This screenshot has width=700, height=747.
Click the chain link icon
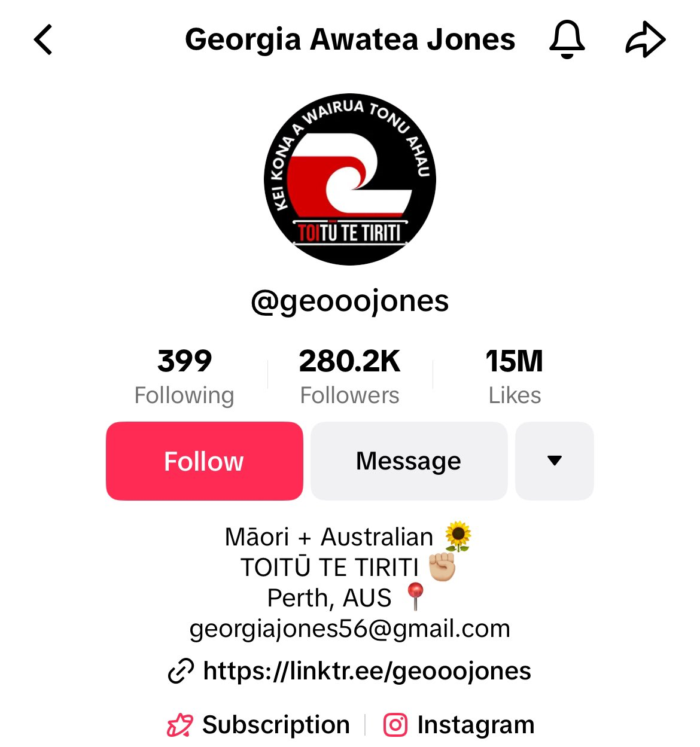[181, 671]
